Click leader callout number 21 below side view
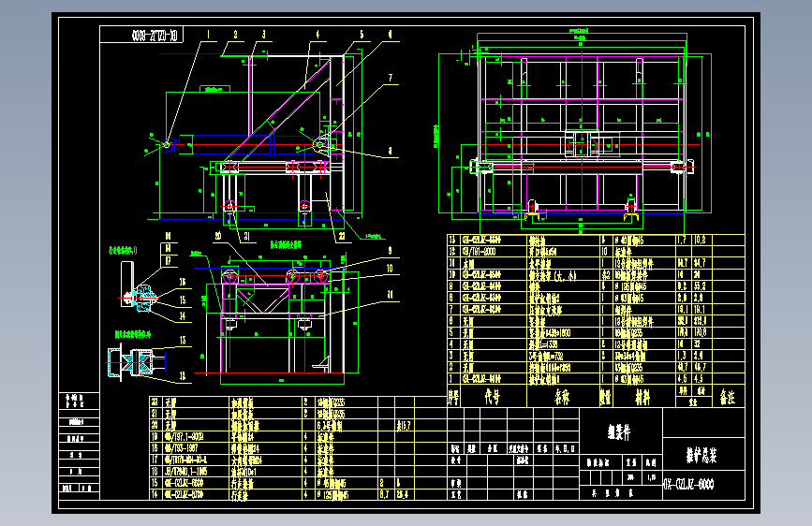The image size is (812, 526). coord(246,236)
